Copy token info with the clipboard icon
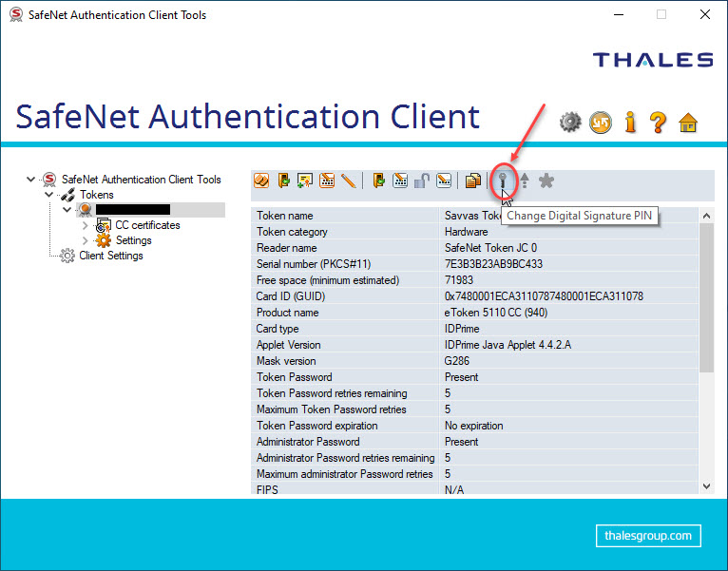Image resolution: width=728 pixels, height=571 pixels. (472, 181)
